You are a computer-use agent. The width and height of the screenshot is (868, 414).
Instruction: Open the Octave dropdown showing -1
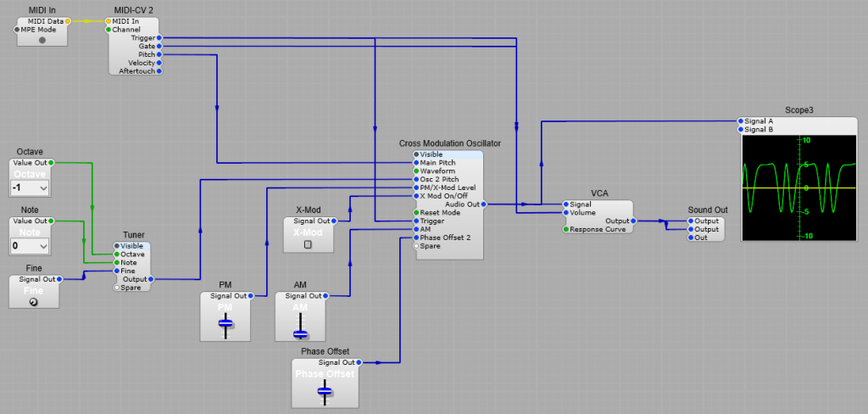pos(30,187)
